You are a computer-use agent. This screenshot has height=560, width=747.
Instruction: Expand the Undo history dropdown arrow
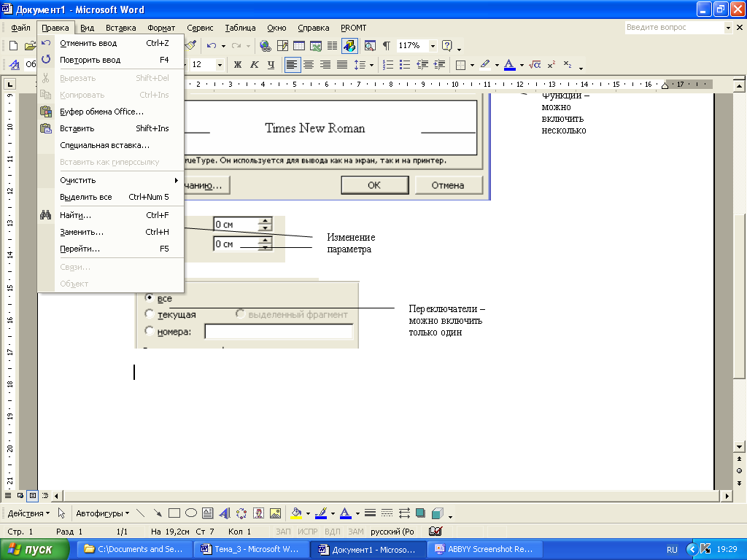coord(223,46)
